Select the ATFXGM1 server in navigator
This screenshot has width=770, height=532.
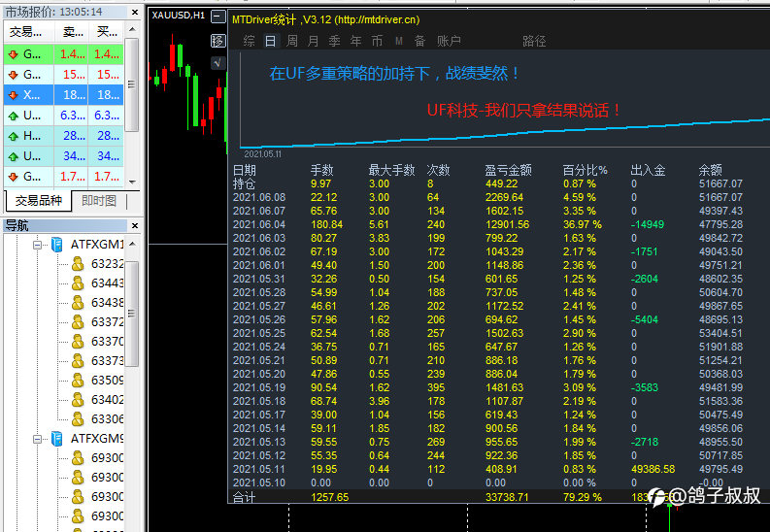point(97,245)
